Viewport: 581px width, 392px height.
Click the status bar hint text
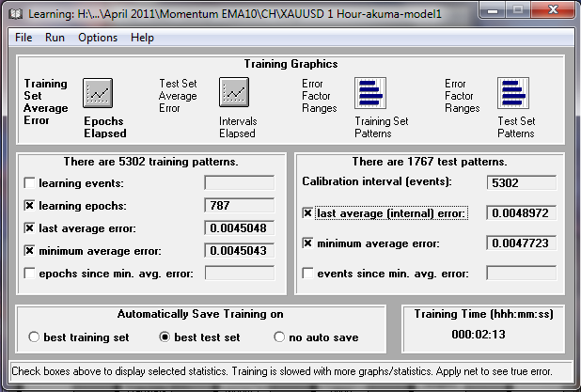pyautogui.click(x=282, y=371)
